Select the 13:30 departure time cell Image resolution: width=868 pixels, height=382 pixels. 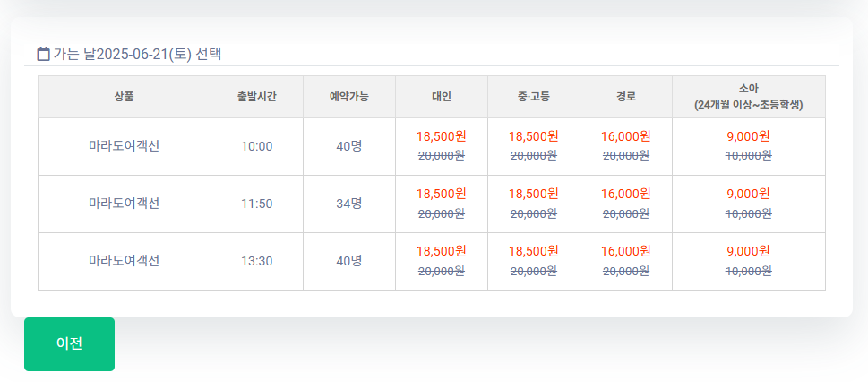click(x=257, y=261)
